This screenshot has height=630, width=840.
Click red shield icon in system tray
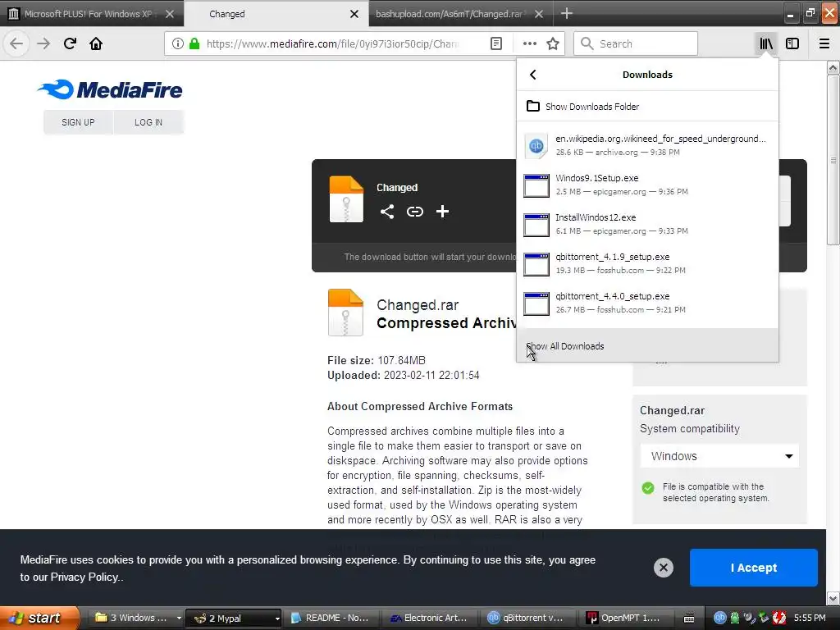point(779,618)
